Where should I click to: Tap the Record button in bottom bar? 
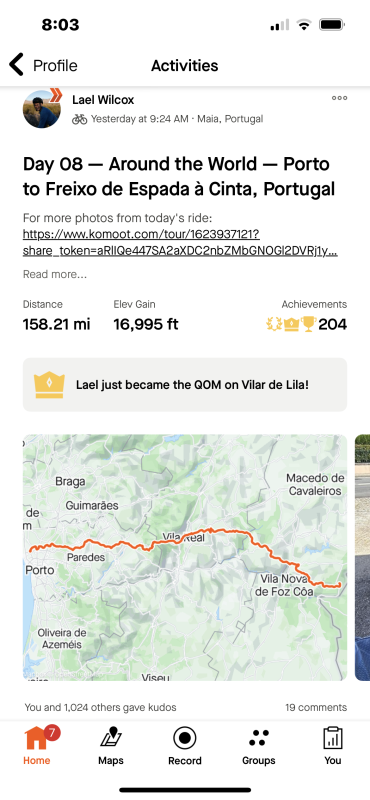point(185,746)
